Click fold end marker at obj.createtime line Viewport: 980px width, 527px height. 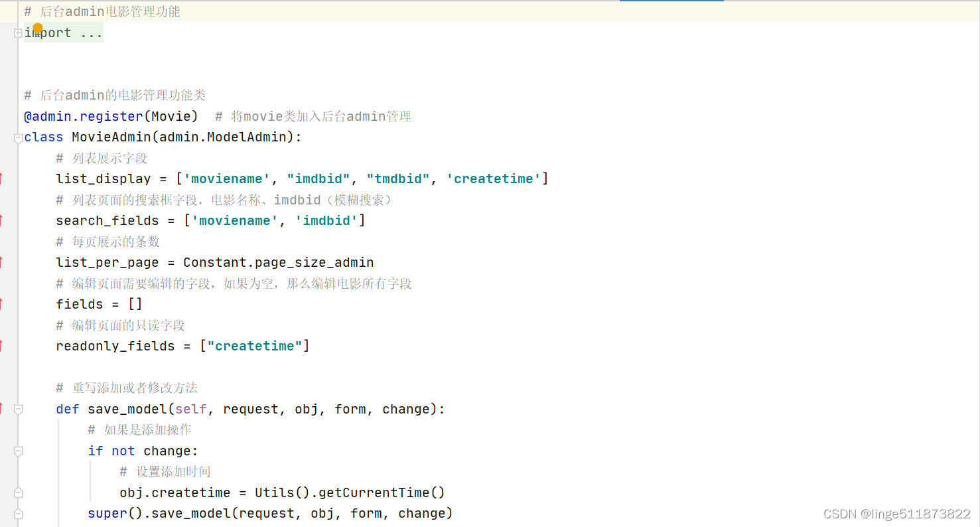[19, 492]
